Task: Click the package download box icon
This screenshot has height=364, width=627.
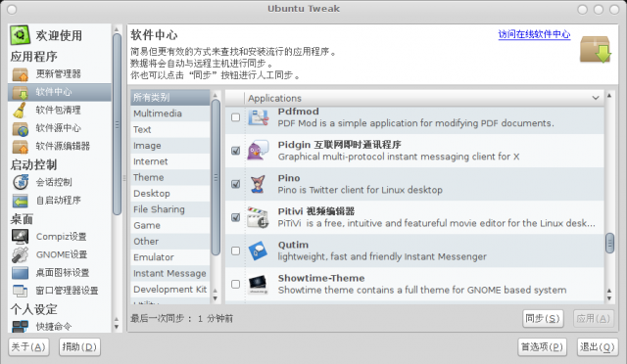Action: point(596,50)
